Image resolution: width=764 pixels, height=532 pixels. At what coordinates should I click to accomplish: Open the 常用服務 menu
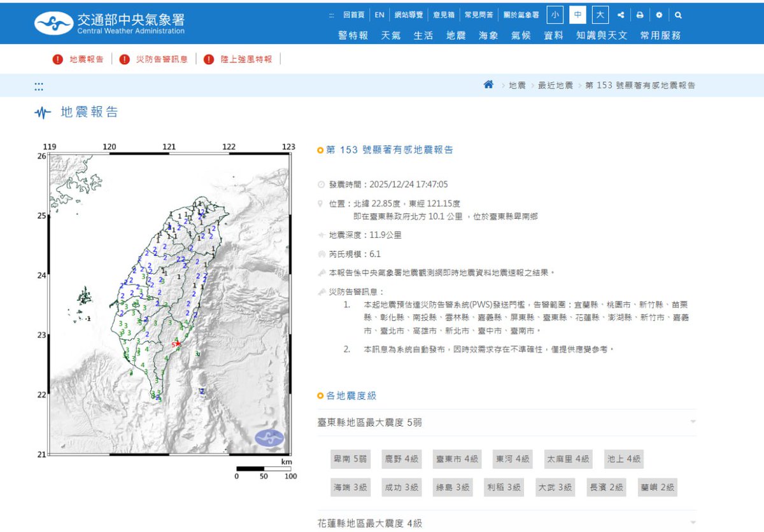click(x=660, y=36)
